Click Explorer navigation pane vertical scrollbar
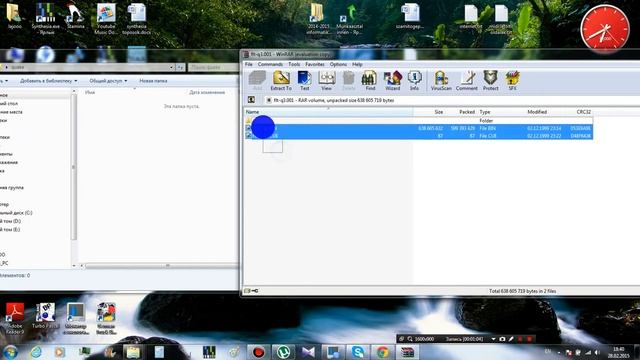The width and height of the screenshot is (640, 360). pos(73,167)
